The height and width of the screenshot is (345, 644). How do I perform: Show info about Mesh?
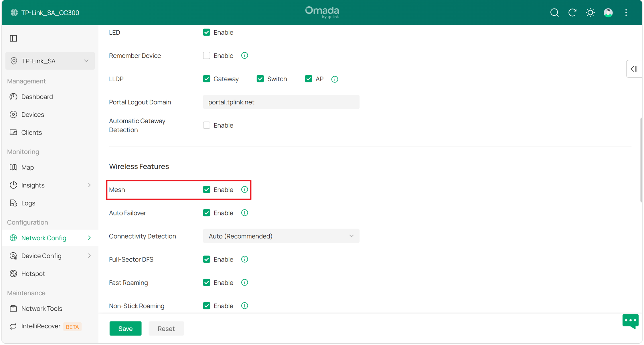pos(244,190)
